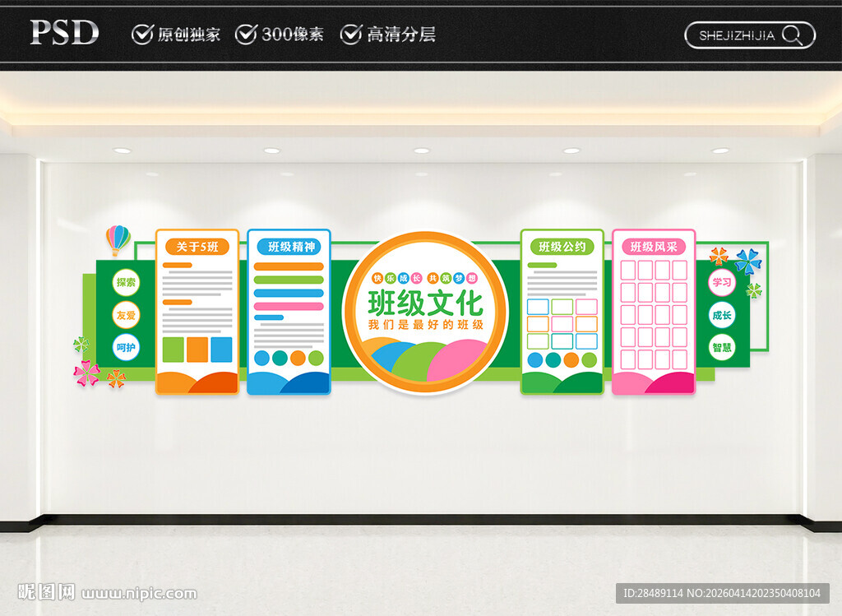The image size is (842, 616).
Task: Click the orange pinwheel near 班级公约 board
Action: click(719, 257)
